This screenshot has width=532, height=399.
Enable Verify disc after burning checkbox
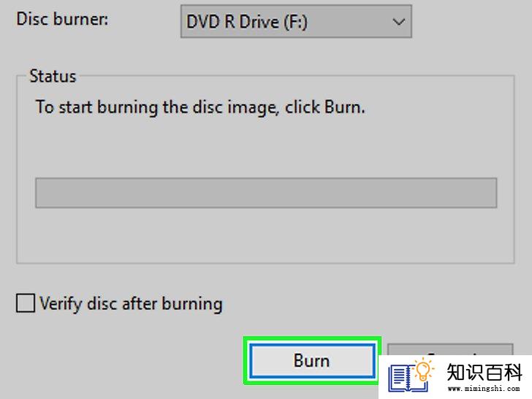pos(25,303)
